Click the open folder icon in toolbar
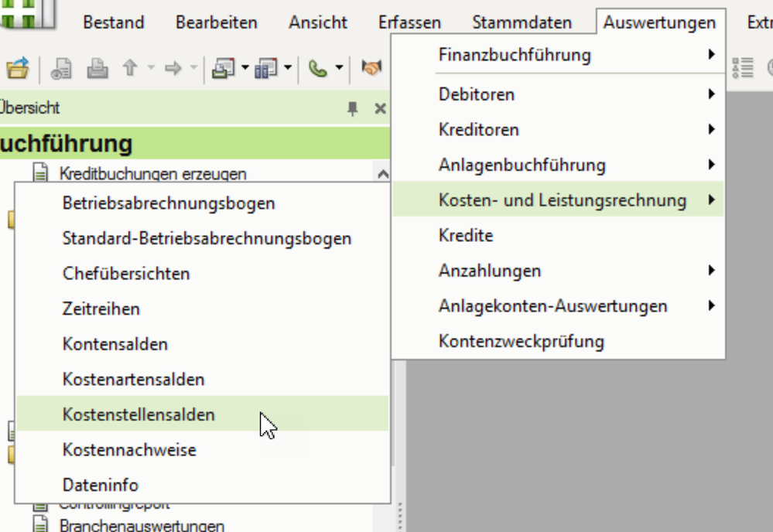This screenshot has height=532, width=773. (17, 69)
